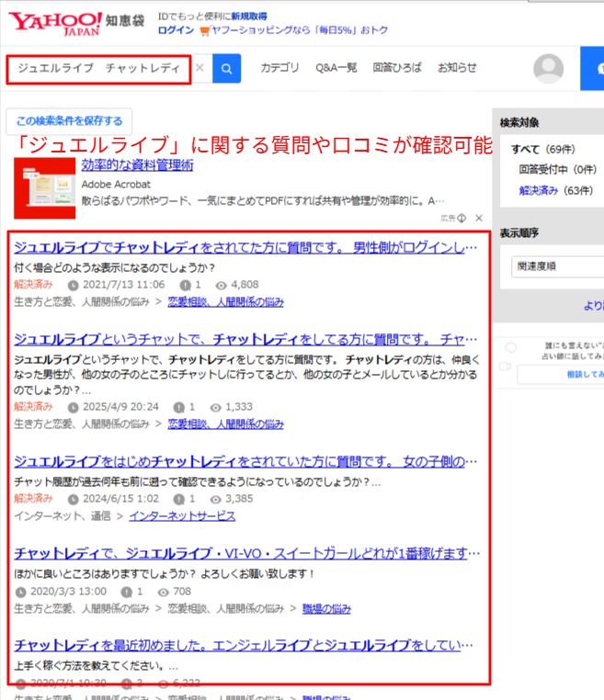Click the answer count icon beside 2020/3/3 result

coord(127,592)
